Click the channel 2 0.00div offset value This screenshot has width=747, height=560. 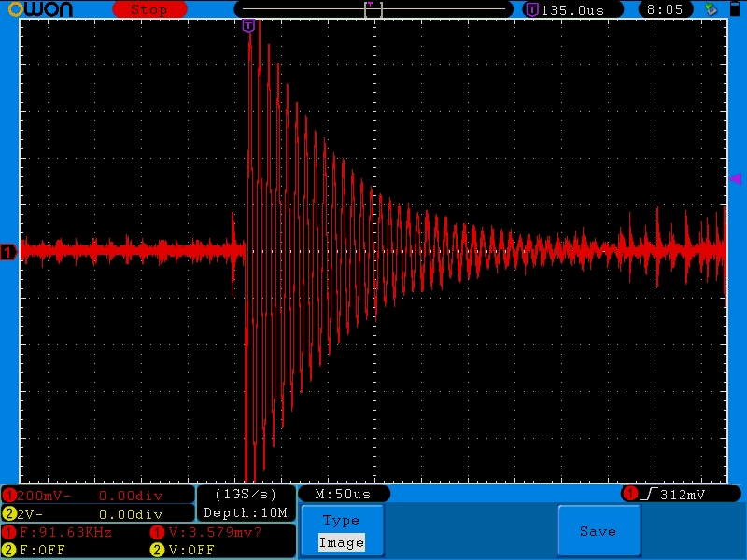(131, 514)
